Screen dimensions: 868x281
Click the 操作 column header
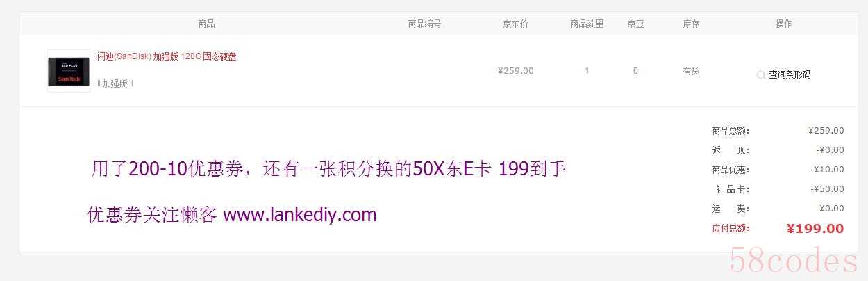pyautogui.click(x=783, y=24)
